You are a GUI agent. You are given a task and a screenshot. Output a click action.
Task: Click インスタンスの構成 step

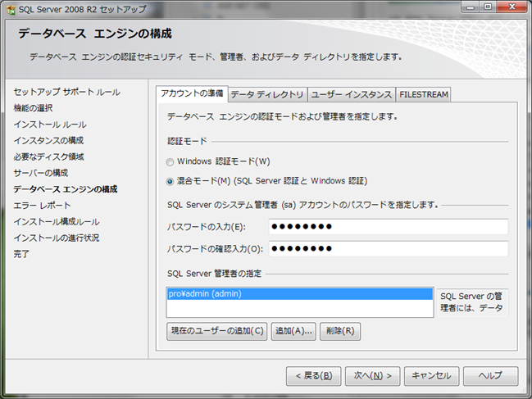[48, 140]
